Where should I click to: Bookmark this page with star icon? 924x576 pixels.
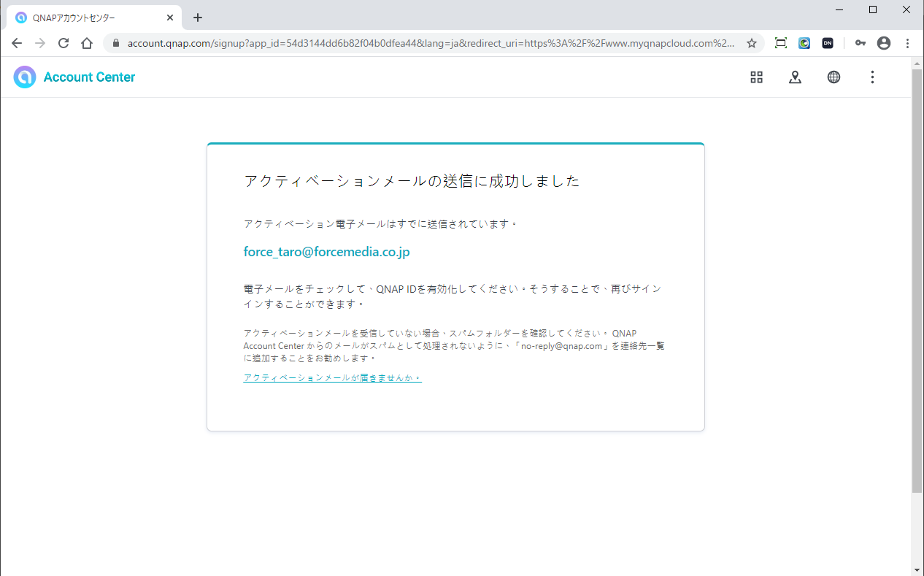[751, 43]
